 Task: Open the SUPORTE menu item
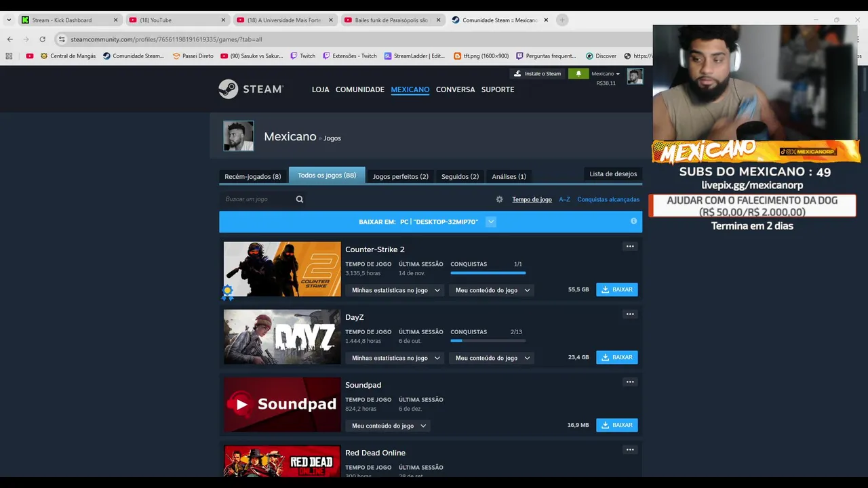[x=498, y=89]
